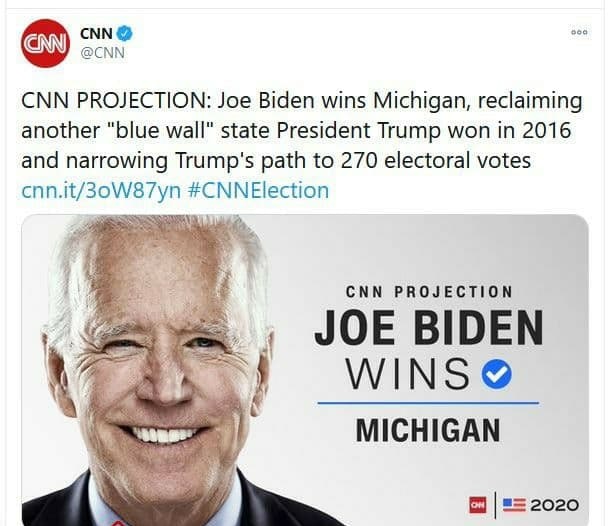Click the blue checkmark next to WINS

[497, 374]
